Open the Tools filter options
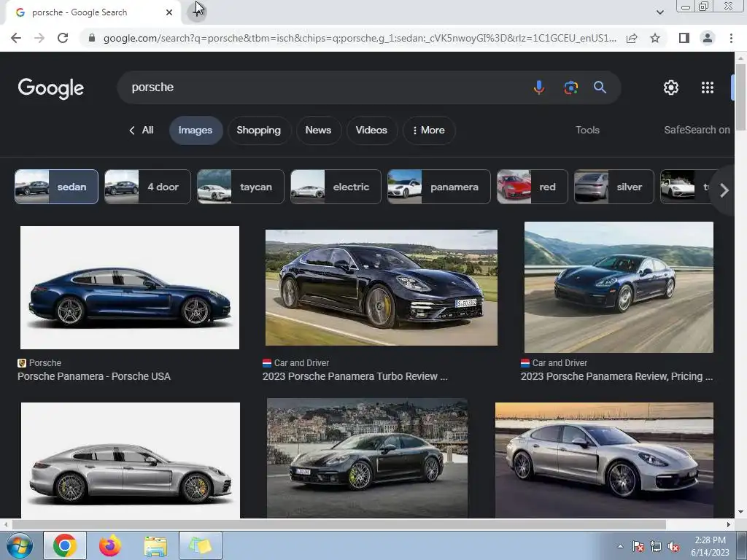The width and height of the screenshot is (747, 560). click(587, 130)
